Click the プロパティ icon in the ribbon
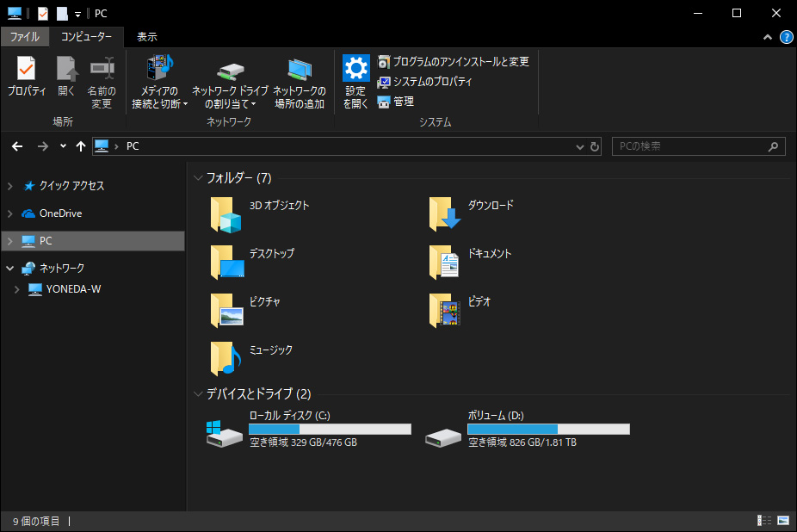Image resolution: width=797 pixels, height=532 pixels. pyautogui.click(x=26, y=69)
